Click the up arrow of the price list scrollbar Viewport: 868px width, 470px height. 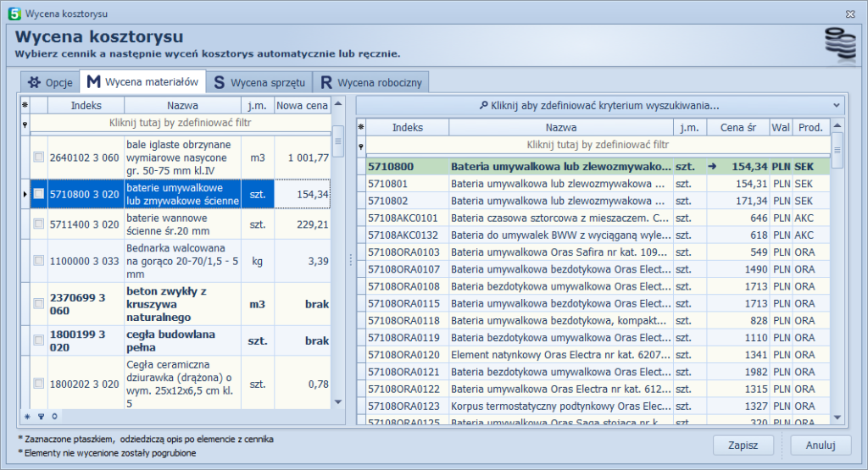coord(837,126)
